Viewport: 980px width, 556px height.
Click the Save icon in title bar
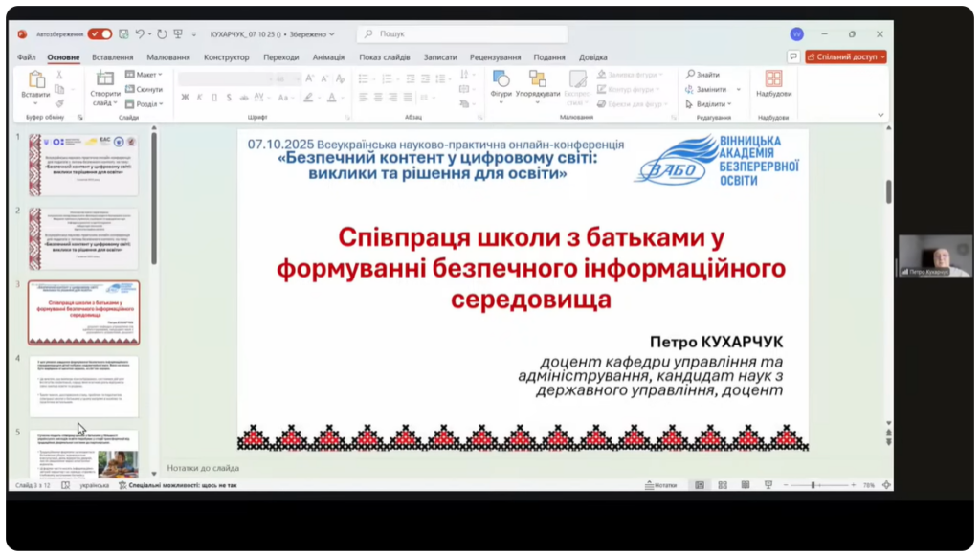(122, 33)
